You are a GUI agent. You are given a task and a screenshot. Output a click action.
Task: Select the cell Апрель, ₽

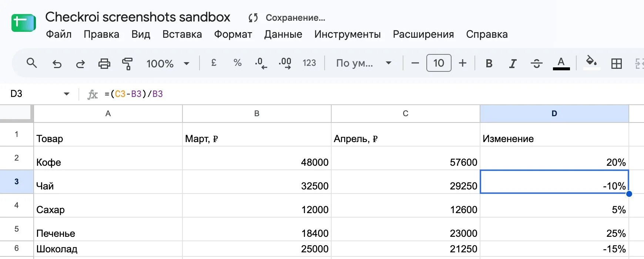[406, 135]
